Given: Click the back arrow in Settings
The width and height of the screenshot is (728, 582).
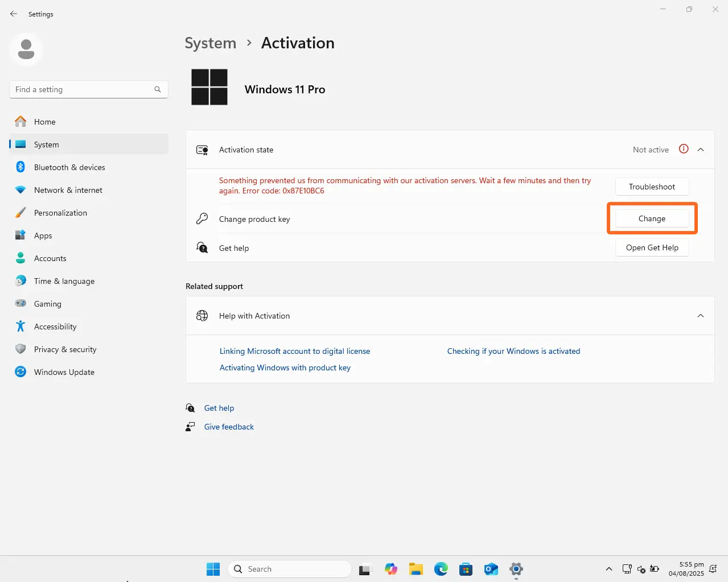Looking at the screenshot, I should coord(14,14).
